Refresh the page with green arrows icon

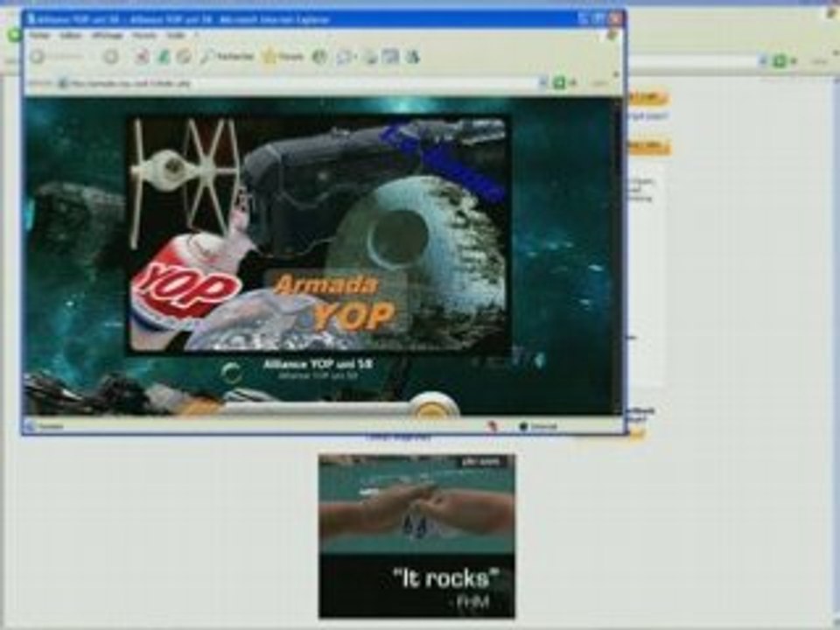163,56
